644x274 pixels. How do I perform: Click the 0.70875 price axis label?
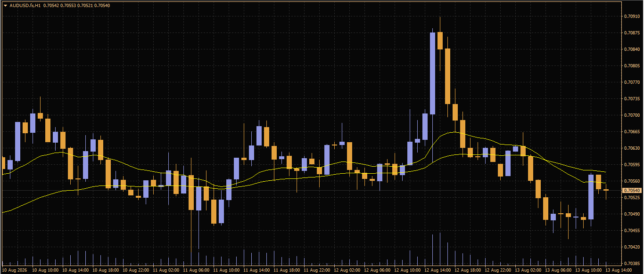pos(632,33)
